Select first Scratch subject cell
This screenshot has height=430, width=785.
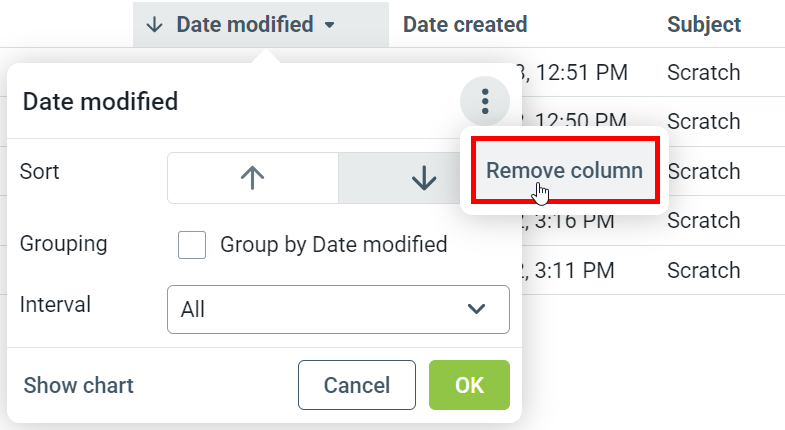click(x=704, y=72)
